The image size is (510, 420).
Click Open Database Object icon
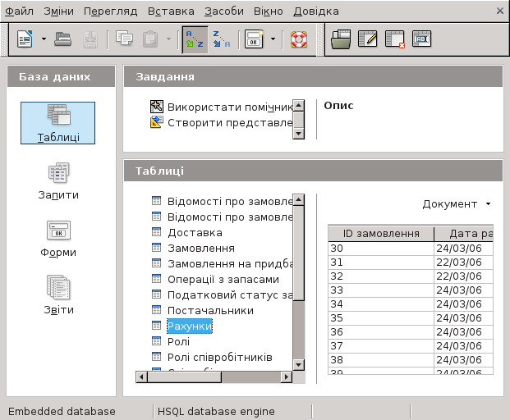[x=341, y=39]
